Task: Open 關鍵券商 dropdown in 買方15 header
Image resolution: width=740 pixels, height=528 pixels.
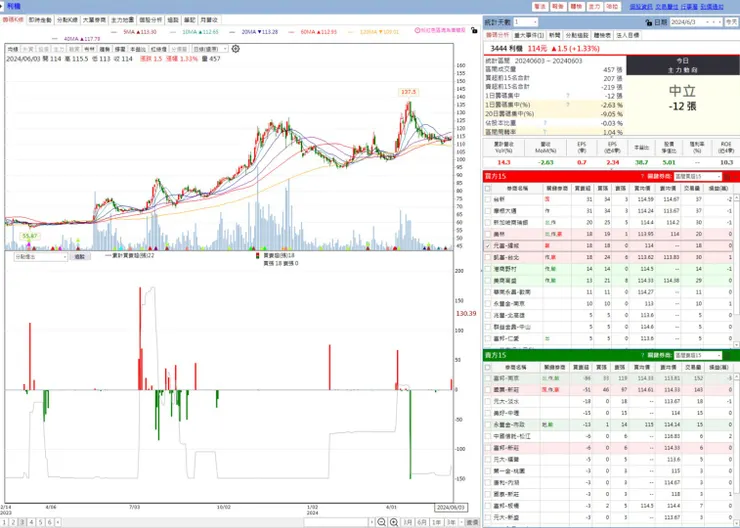Action: click(x=698, y=176)
